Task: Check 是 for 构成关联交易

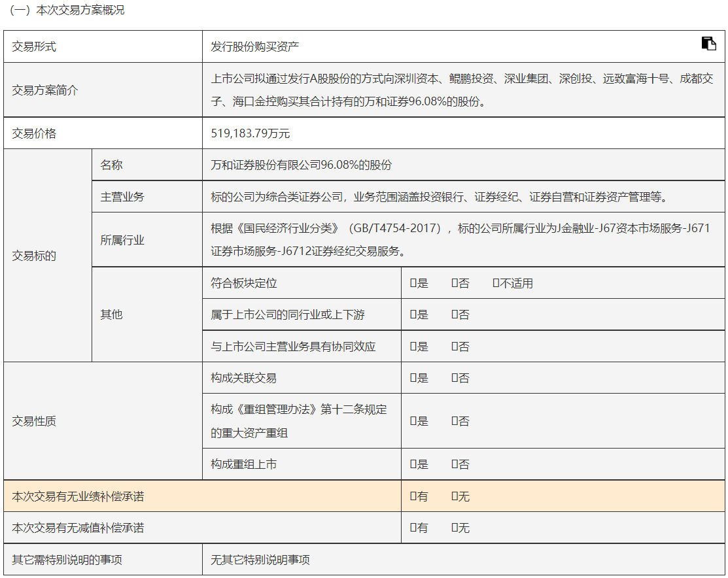Action: click(413, 379)
